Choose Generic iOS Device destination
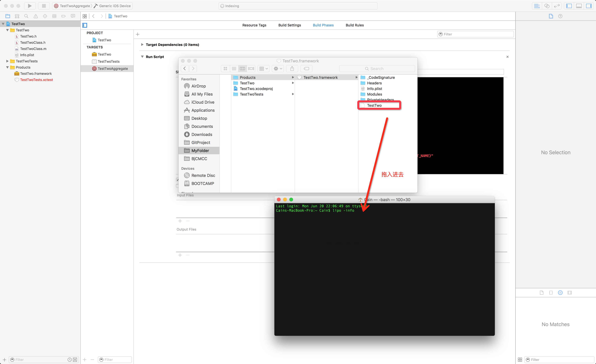 (x=112, y=6)
